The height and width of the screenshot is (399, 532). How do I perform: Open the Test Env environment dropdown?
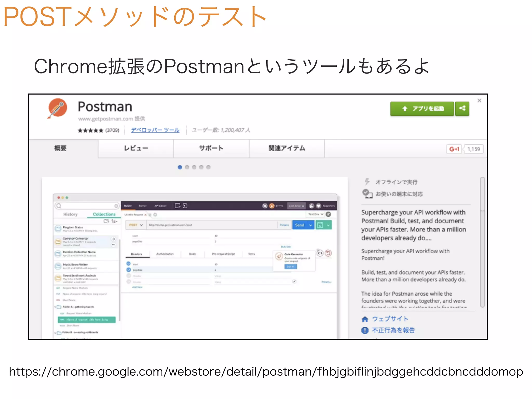[x=315, y=214]
